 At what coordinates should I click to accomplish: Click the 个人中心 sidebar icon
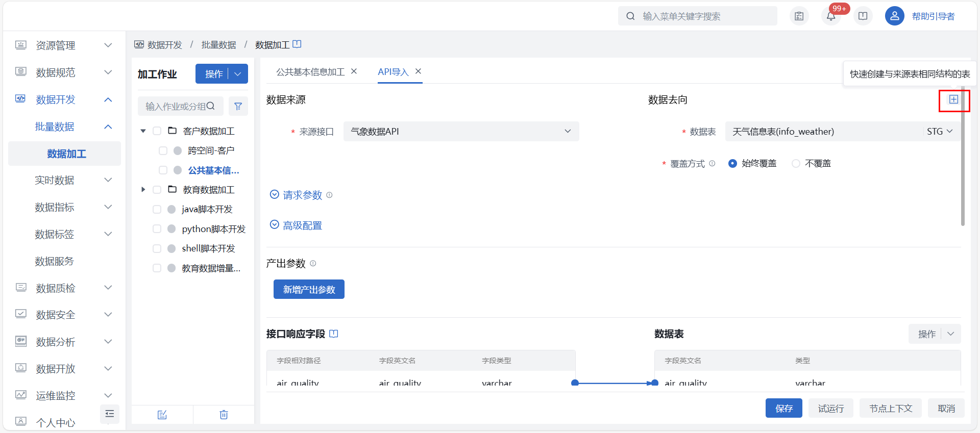[x=21, y=422]
